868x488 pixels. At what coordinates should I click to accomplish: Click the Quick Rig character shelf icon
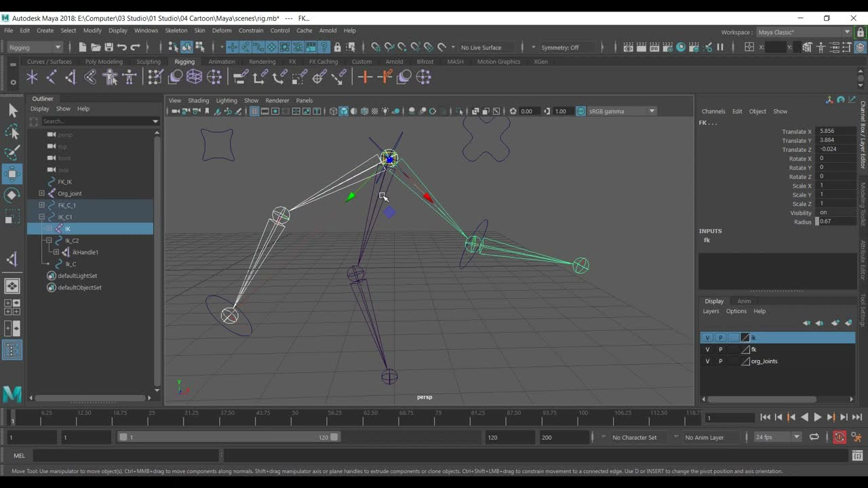pos(110,77)
